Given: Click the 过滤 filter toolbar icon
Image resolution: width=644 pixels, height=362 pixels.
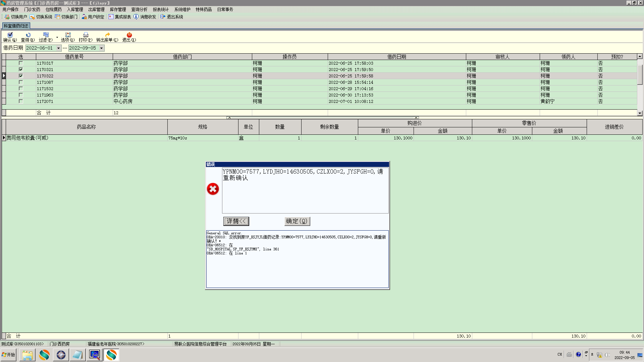Looking at the screenshot, I should pos(46,35).
